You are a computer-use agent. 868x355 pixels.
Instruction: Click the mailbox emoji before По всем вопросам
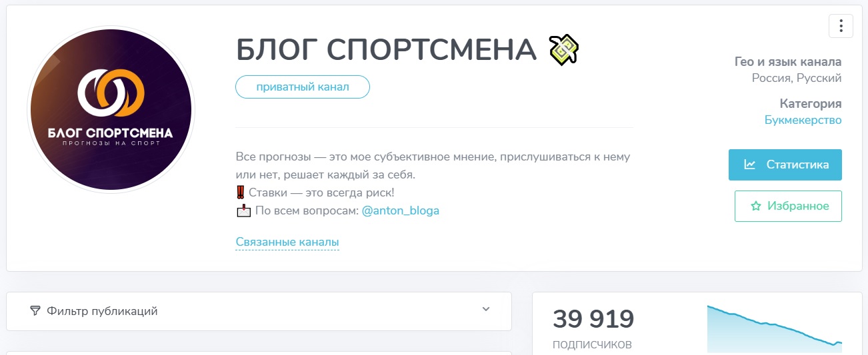[243, 210]
